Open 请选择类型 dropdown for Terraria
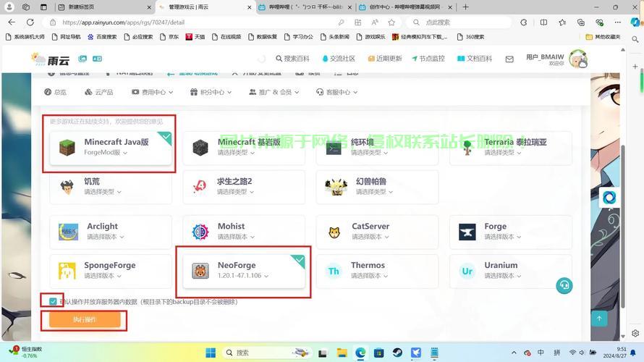Image resolution: width=644 pixels, height=362 pixels. click(x=503, y=153)
